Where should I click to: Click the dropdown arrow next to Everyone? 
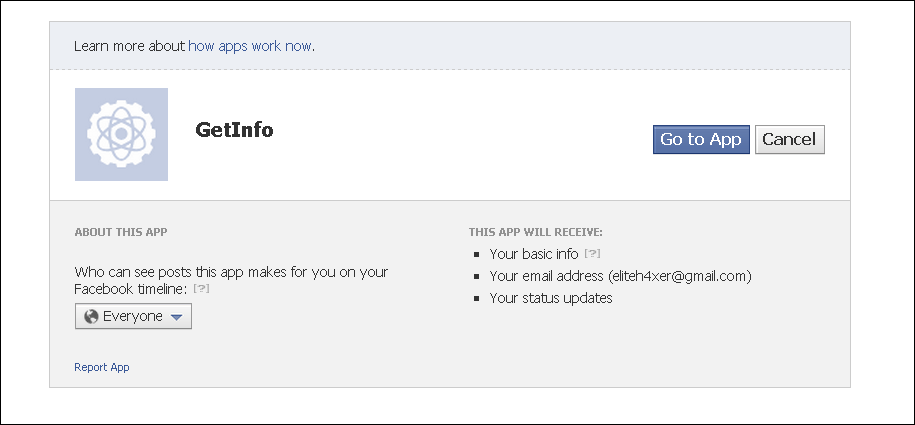click(x=176, y=317)
